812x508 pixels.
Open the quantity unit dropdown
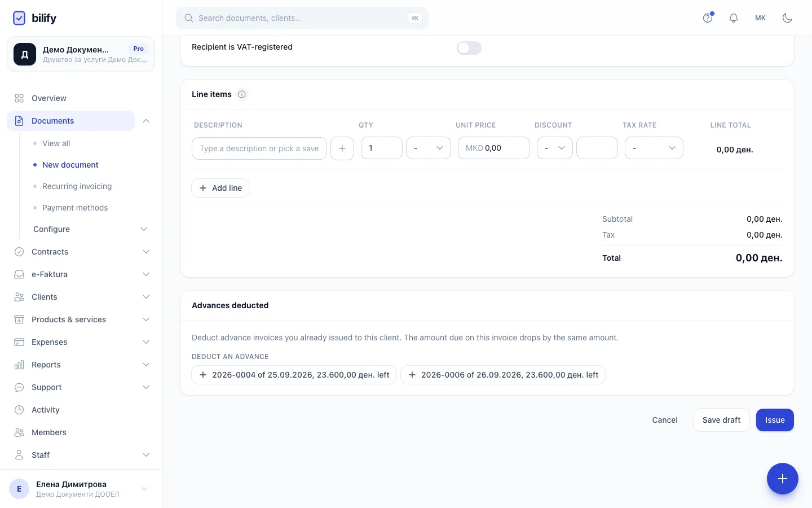point(429,148)
